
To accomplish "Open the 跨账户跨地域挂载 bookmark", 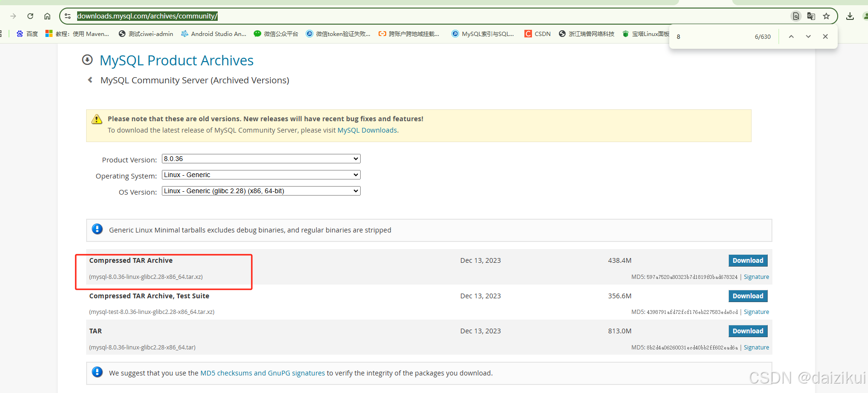I will 409,34.
